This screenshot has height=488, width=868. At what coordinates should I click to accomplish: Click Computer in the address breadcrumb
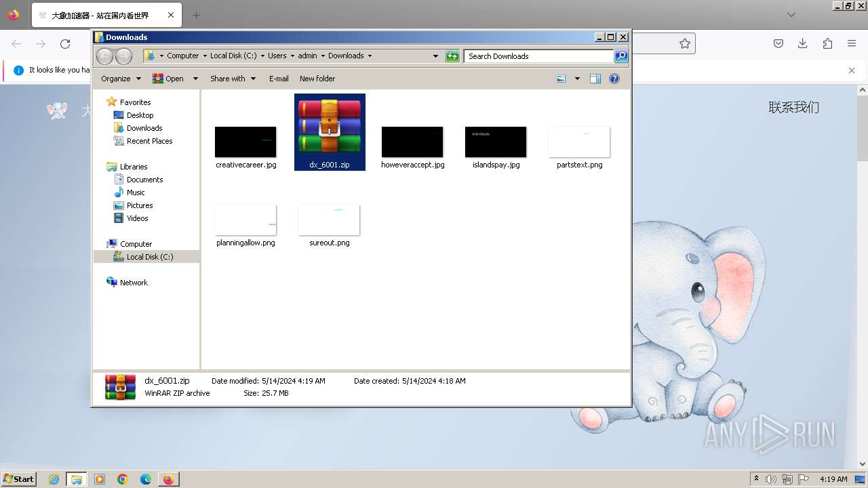[183, 56]
